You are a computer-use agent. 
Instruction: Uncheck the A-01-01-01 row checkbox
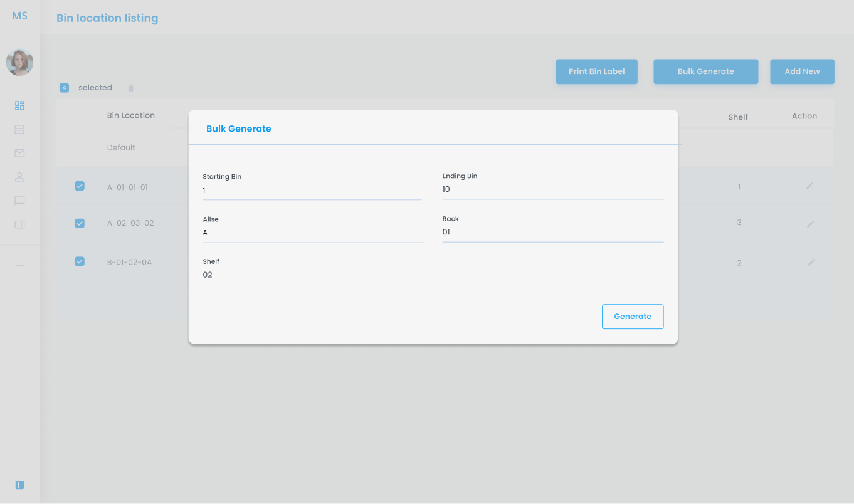coord(80,186)
